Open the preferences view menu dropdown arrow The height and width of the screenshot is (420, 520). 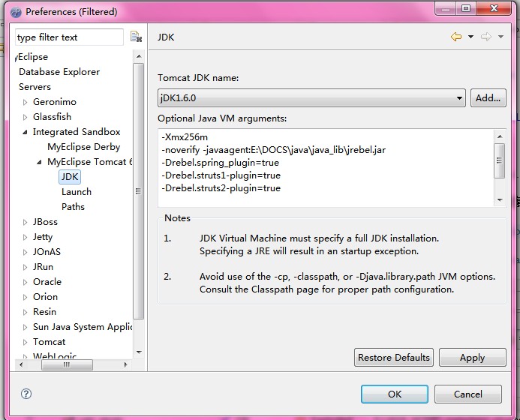500,37
